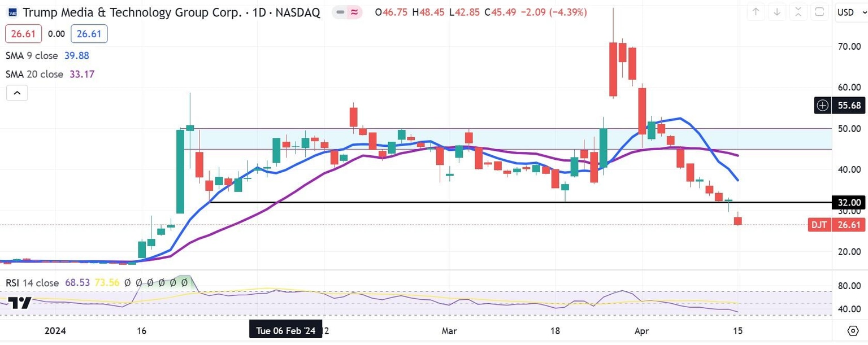Image resolution: width=868 pixels, height=345 pixels.
Task: Click the upward arrow button above the chart
Action: coord(757,12)
